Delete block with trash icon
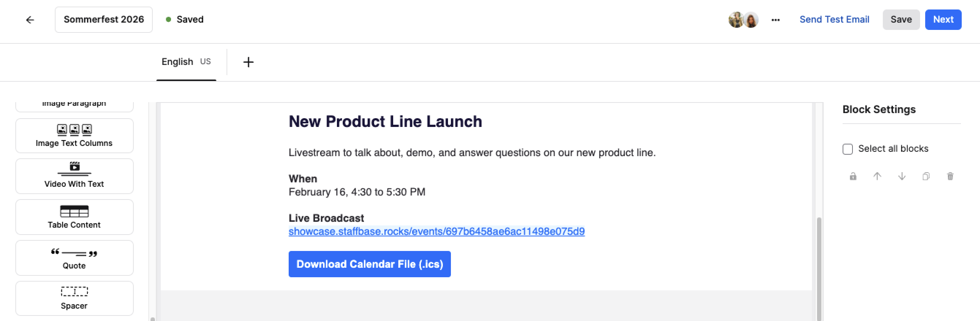 pos(950,176)
